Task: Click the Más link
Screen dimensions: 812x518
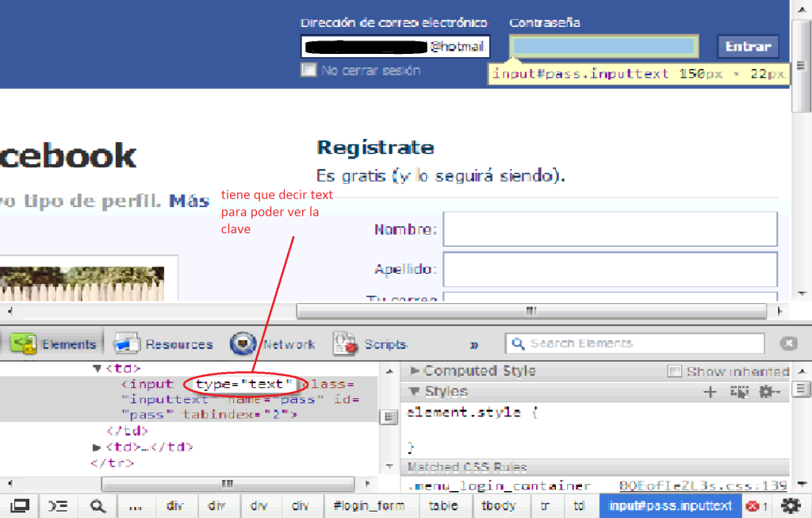Action: [189, 201]
